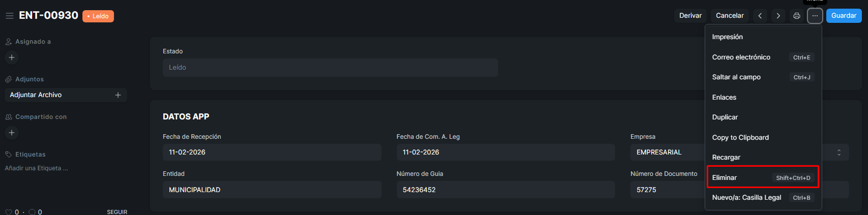Click plus icon on Adjuntar Archivo
Screen dimensions: 868x215
click(118, 95)
